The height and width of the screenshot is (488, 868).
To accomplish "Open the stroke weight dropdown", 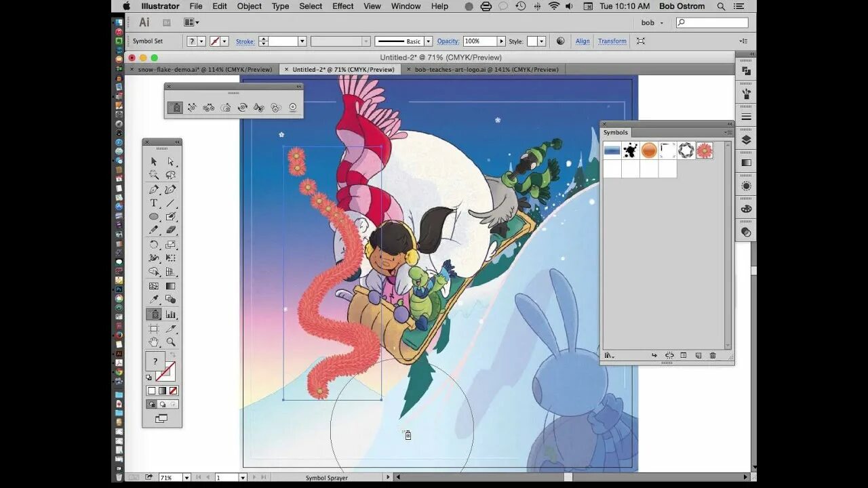I will [x=302, y=41].
